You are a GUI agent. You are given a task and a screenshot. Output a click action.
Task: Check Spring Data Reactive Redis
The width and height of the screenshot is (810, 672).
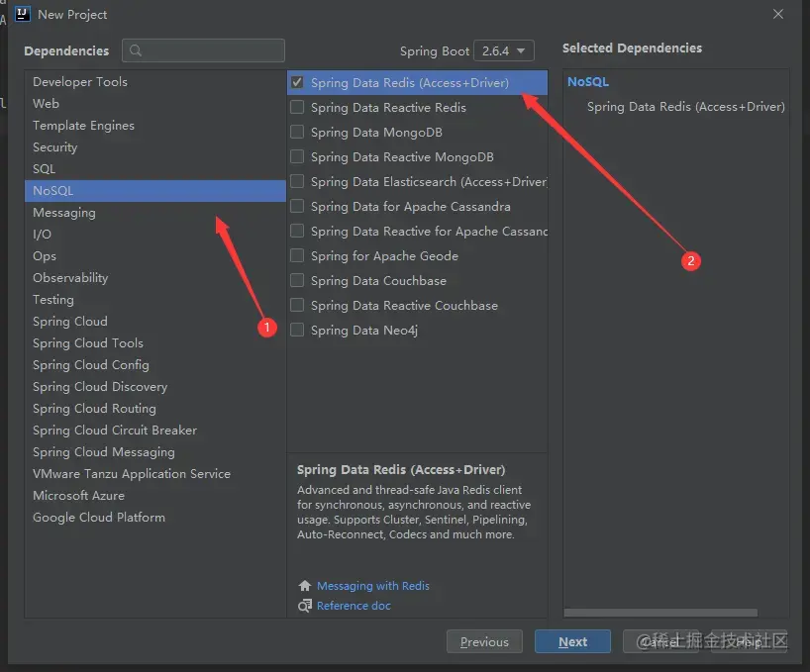297,107
